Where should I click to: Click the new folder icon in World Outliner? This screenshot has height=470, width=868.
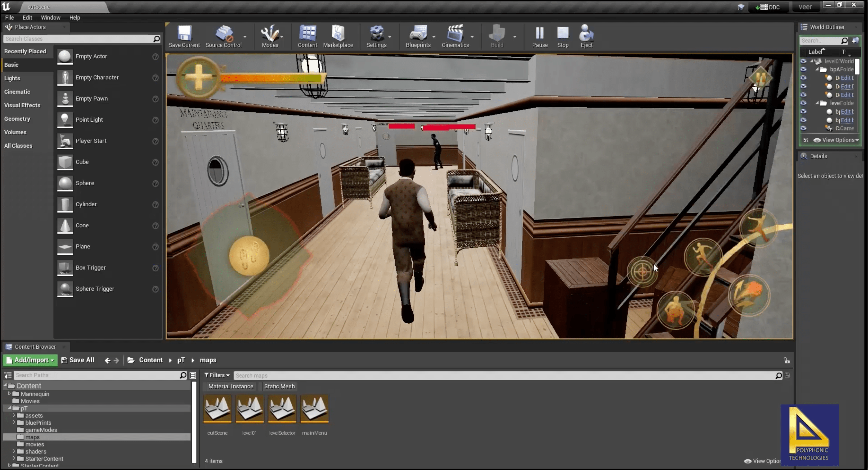point(855,41)
